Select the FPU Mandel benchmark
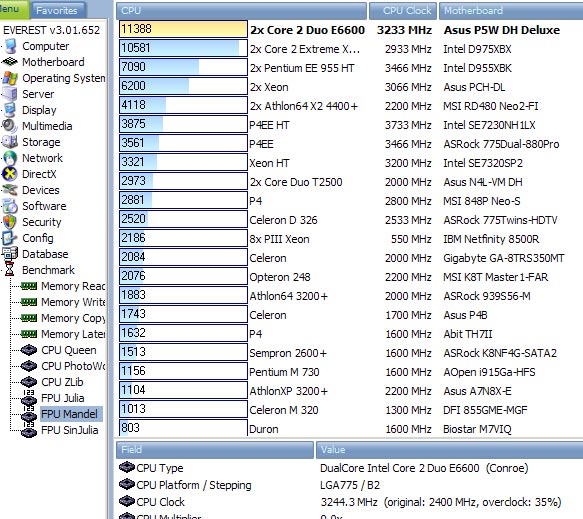 (x=70, y=414)
